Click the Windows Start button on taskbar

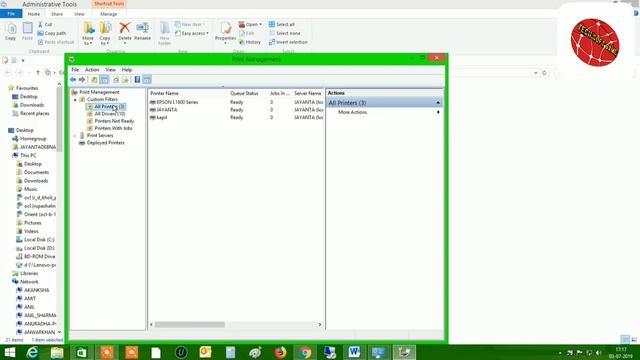click(x=9, y=352)
